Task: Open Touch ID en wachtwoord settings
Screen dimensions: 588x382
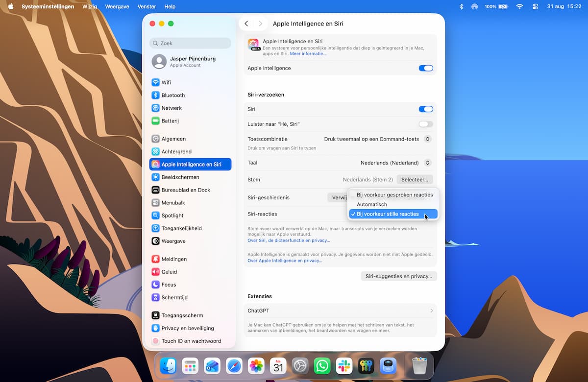Action: click(190, 340)
